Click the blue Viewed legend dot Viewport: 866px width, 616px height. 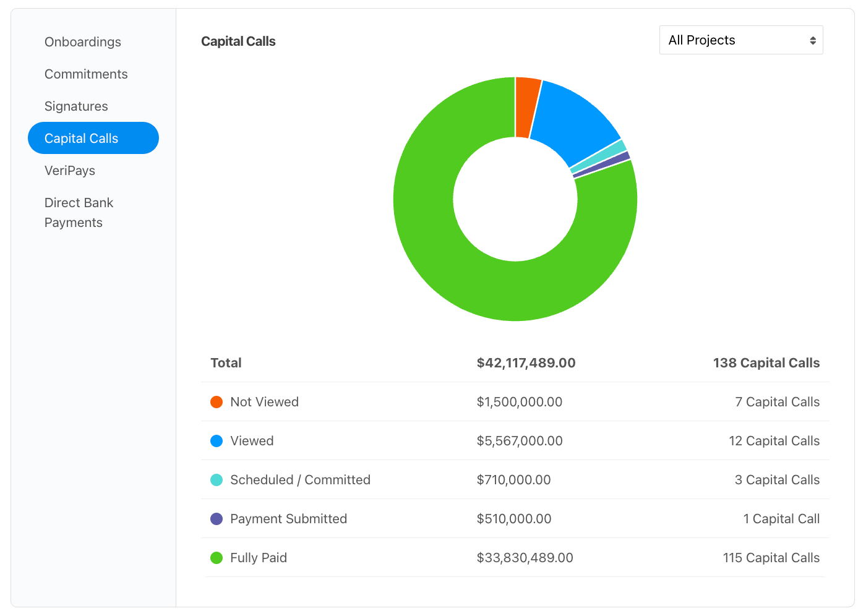tap(216, 441)
